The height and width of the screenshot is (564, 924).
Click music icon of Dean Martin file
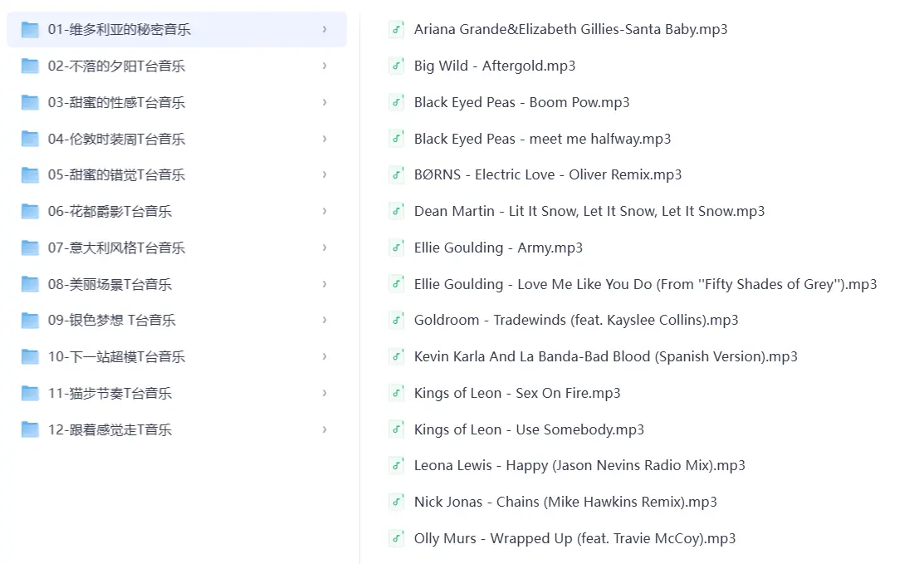[397, 211]
